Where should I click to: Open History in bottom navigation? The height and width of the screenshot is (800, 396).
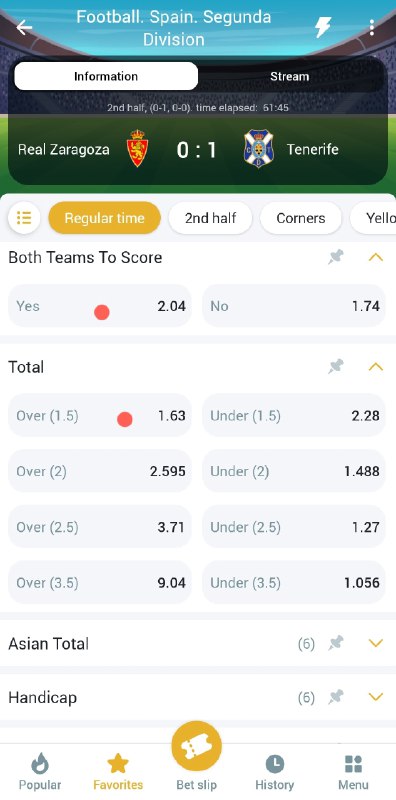click(275, 772)
